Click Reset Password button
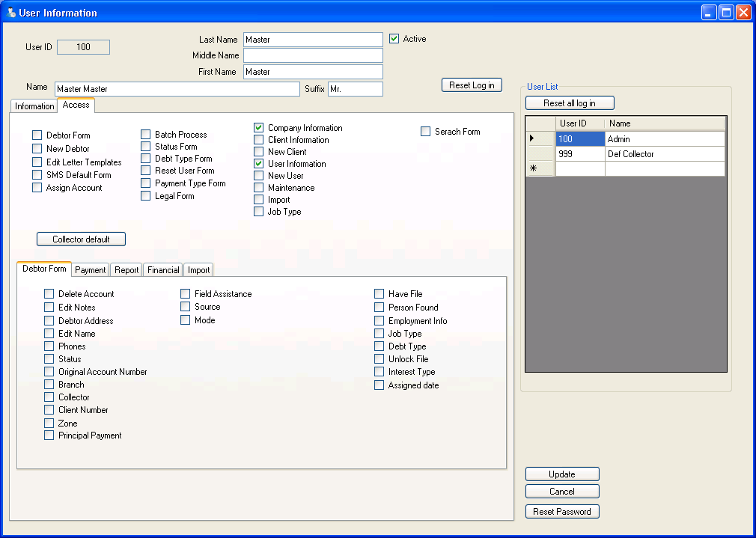Viewport: 756px width, 538px height. (562, 512)
